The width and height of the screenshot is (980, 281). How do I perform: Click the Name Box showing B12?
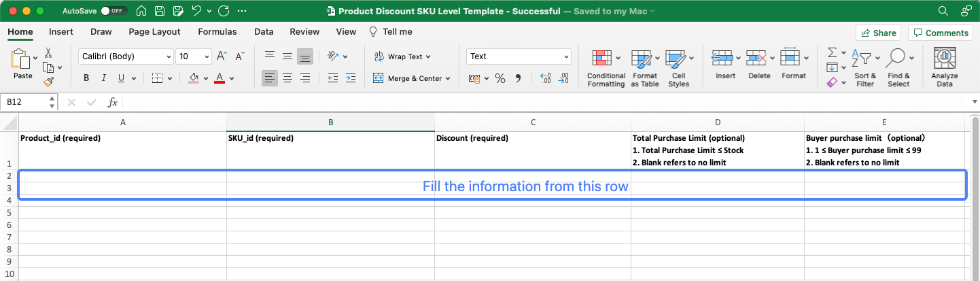point(24,102)
